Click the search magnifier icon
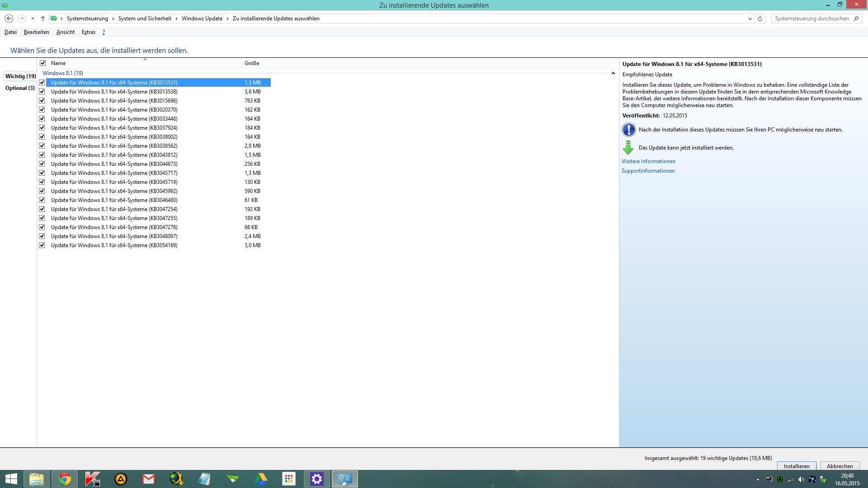 (x=856, y=19)
